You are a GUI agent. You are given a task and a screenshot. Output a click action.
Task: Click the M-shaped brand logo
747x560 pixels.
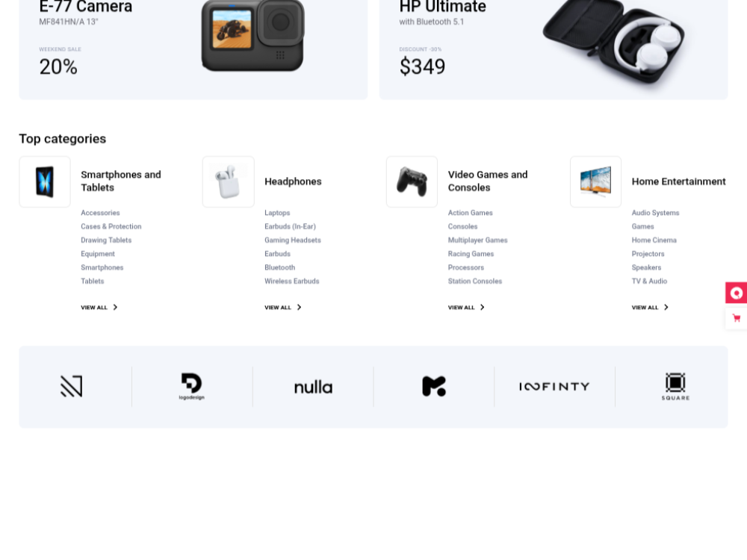[434, 386]
